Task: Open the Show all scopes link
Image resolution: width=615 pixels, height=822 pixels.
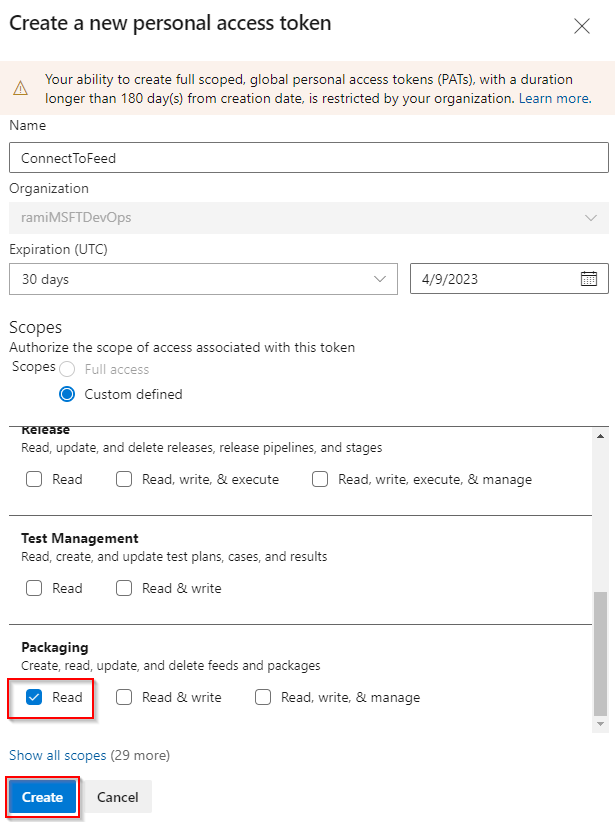Action: coord(58,755)
